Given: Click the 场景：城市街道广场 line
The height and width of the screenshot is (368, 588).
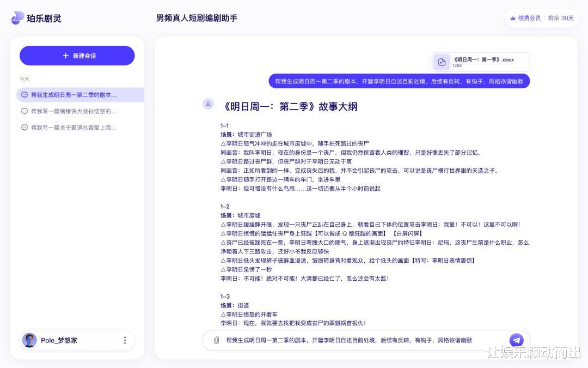Looking at the screenshot, I should 246,135.
